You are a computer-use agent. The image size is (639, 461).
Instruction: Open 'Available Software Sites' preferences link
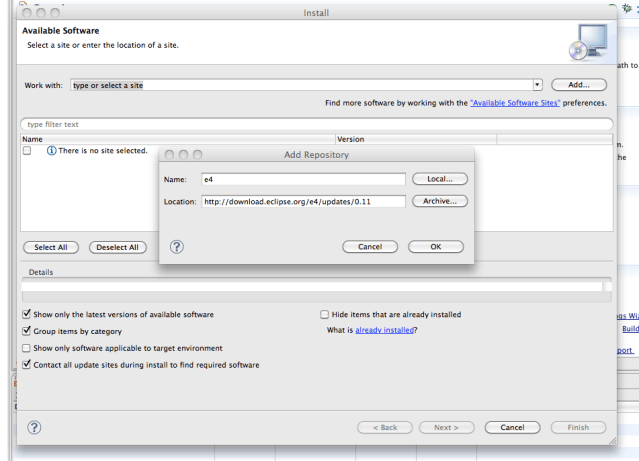514,103
